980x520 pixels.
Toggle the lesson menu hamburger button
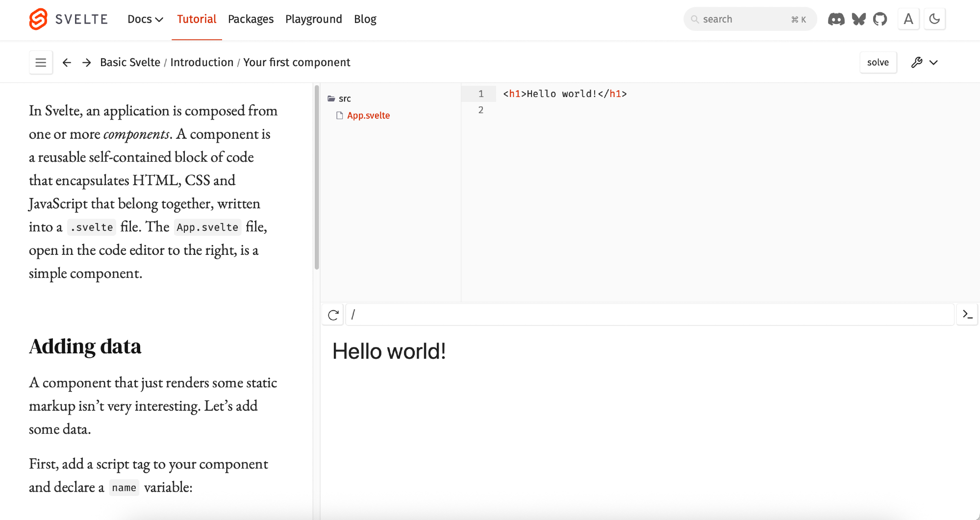pyautogui.click(x=41, y=62)
